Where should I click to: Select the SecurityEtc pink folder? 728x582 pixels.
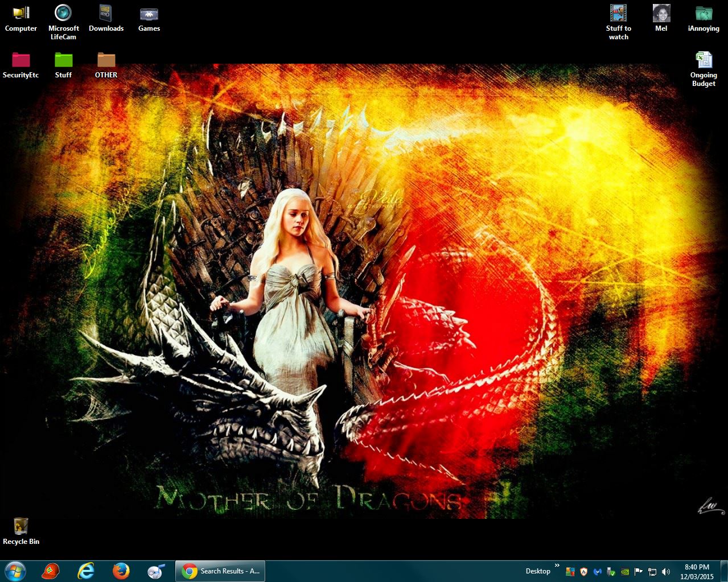(x=20, y=65)
